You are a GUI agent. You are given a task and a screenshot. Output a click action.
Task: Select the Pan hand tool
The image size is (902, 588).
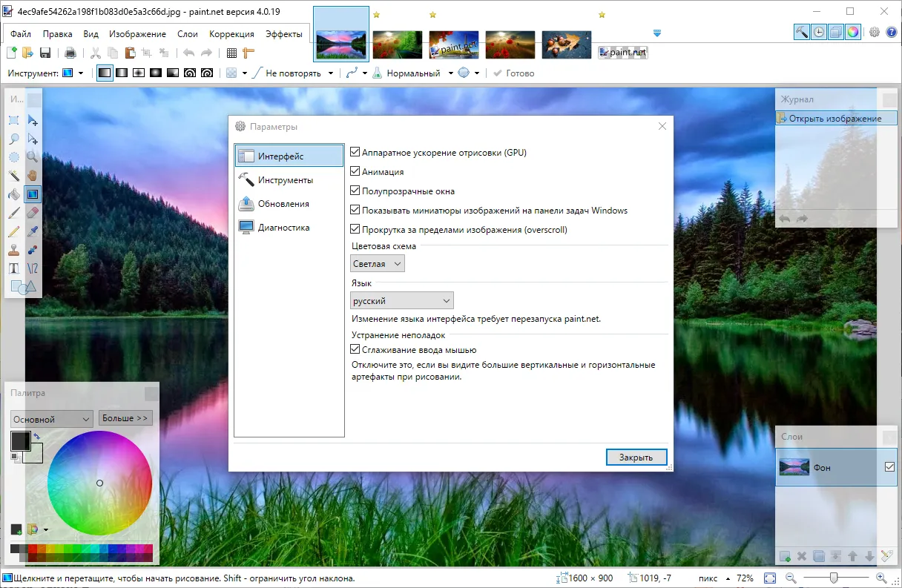(x=33, y=176)
